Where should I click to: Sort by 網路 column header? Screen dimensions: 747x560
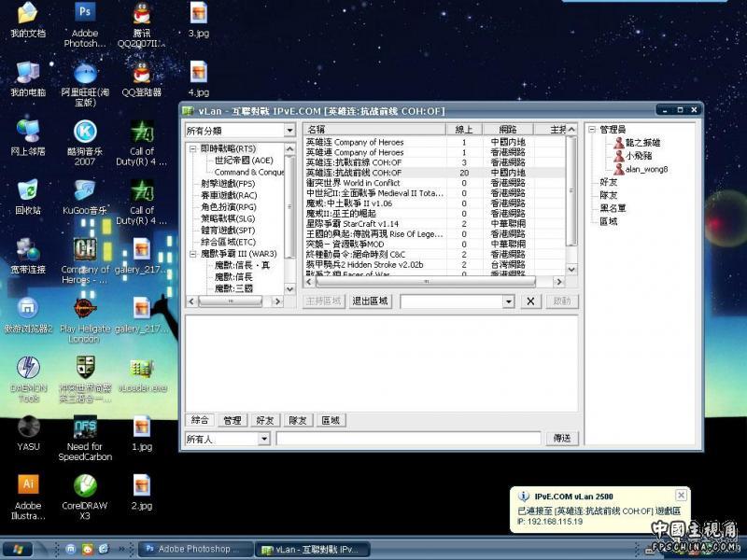click(x=508, y=129)
